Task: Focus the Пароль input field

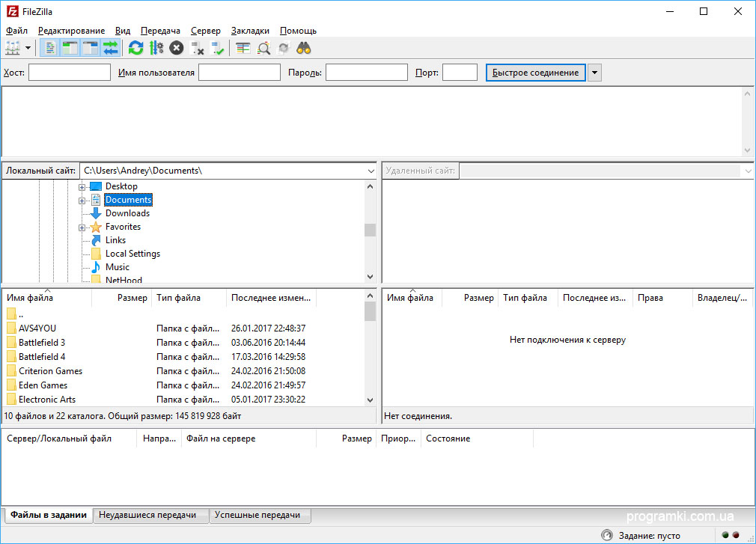Action: [x=367, y=73]
